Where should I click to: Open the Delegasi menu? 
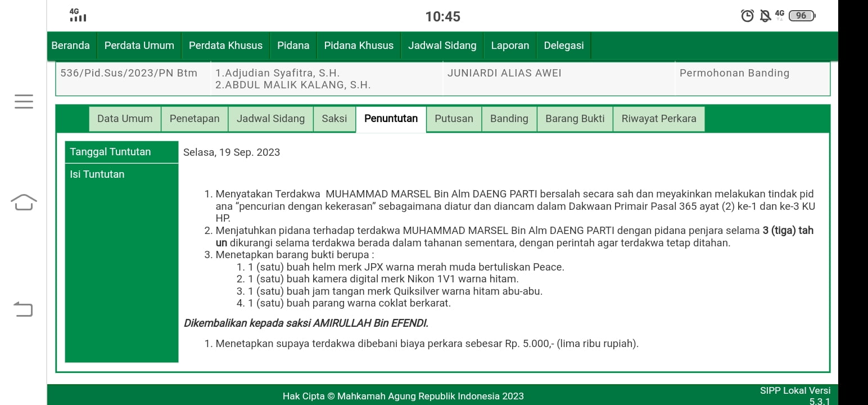click(563, 46)
